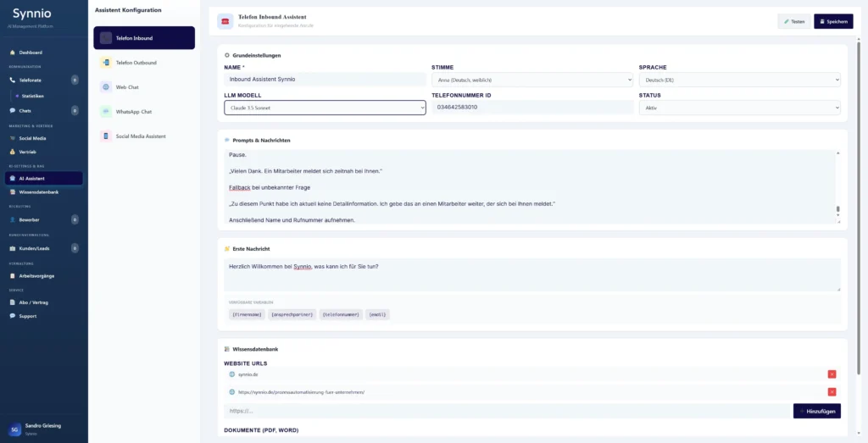Click the WhatsApp Chat assistant icon
This screenshot has height=443, width=868.
click(106, 111)
